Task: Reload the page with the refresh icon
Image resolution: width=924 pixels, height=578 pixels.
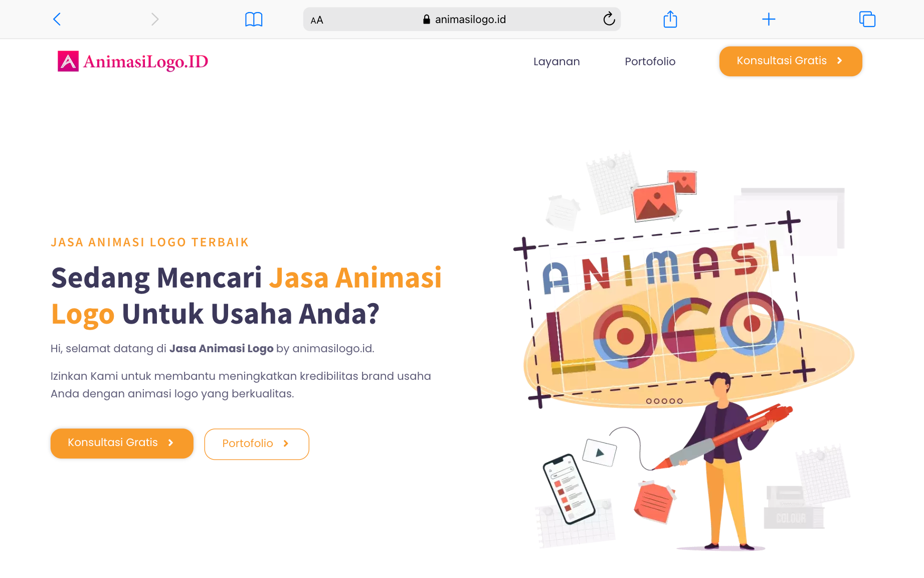Action: coord(609,19)
